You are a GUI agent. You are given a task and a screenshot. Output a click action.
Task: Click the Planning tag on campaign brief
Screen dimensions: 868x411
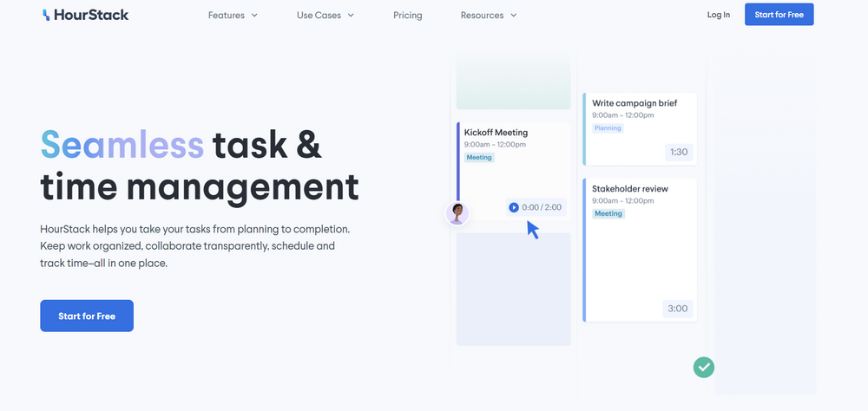[608, 128]
